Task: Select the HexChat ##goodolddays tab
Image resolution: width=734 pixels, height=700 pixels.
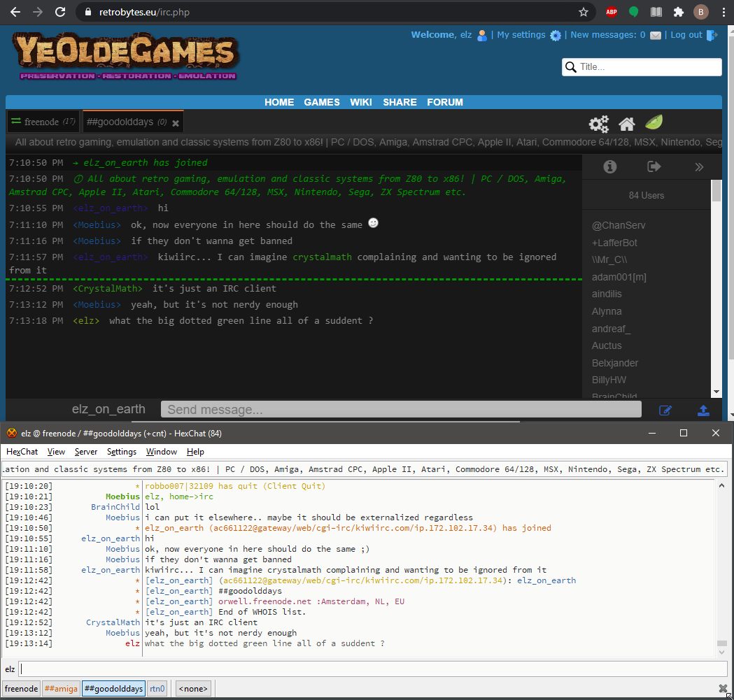Action: [x=114, y=689]
